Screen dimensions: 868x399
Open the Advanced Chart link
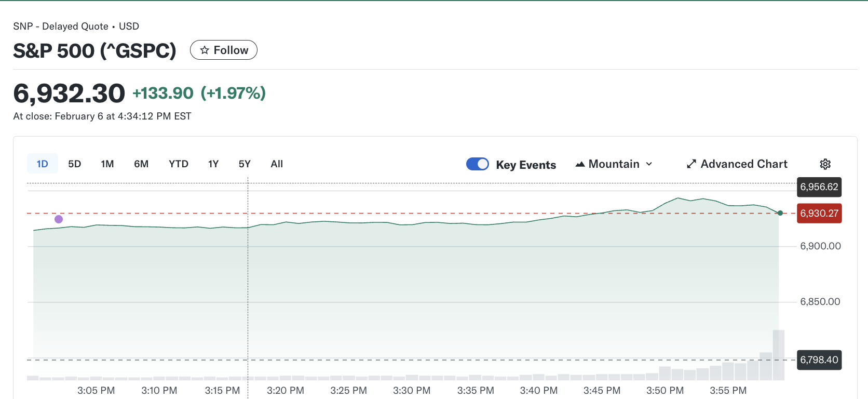pos(737,164)
